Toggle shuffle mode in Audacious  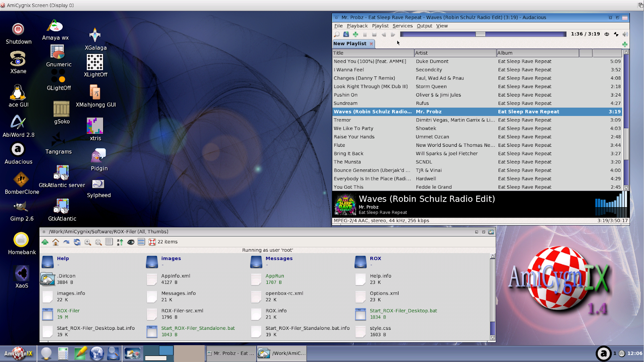click(616, 34)
